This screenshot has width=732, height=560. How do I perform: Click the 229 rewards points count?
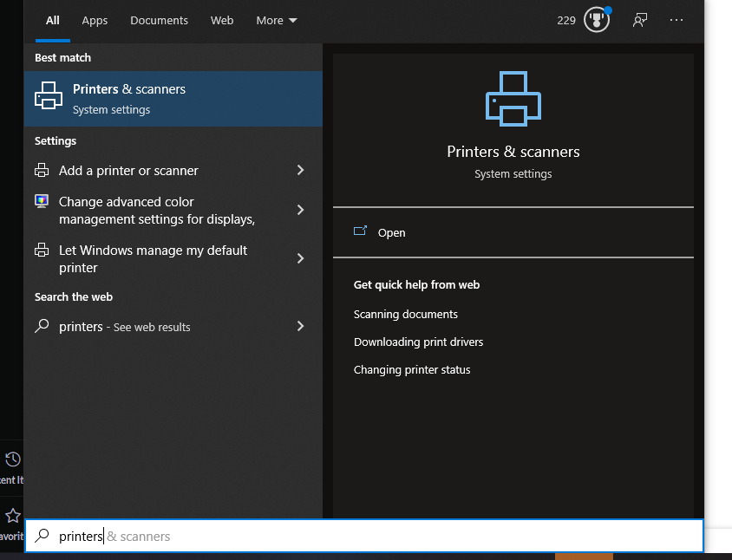566,21
